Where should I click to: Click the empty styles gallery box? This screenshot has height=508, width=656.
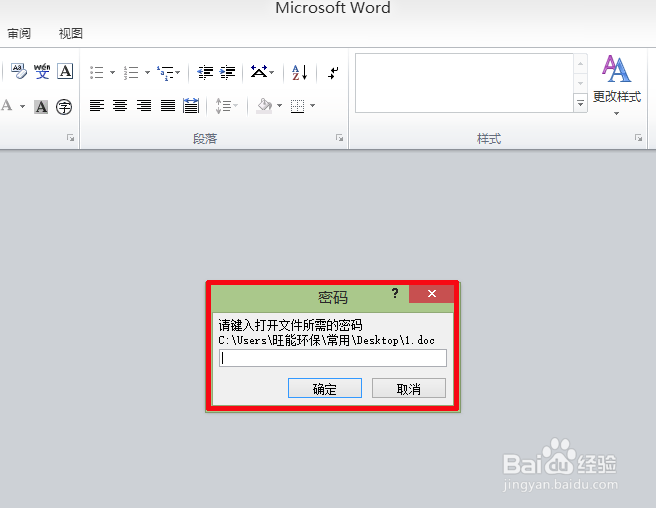tap(464, 83)
